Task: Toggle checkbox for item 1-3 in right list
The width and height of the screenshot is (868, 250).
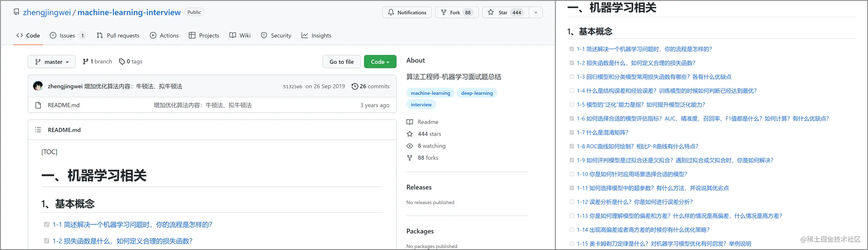Action: tap(572, 77)
